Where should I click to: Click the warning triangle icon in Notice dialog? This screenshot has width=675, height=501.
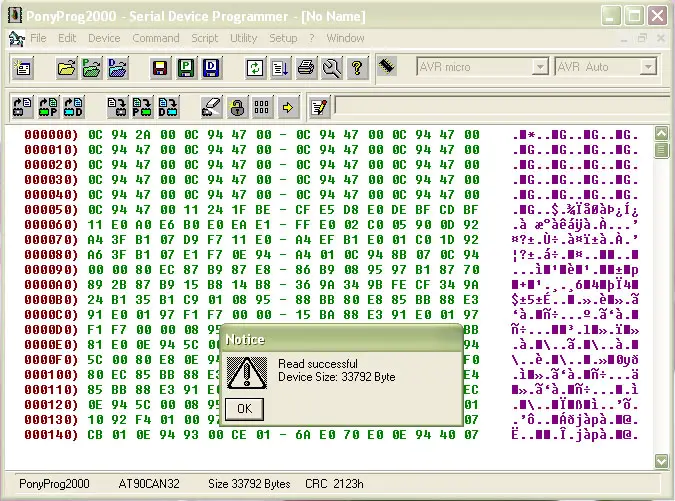(247, 373)
